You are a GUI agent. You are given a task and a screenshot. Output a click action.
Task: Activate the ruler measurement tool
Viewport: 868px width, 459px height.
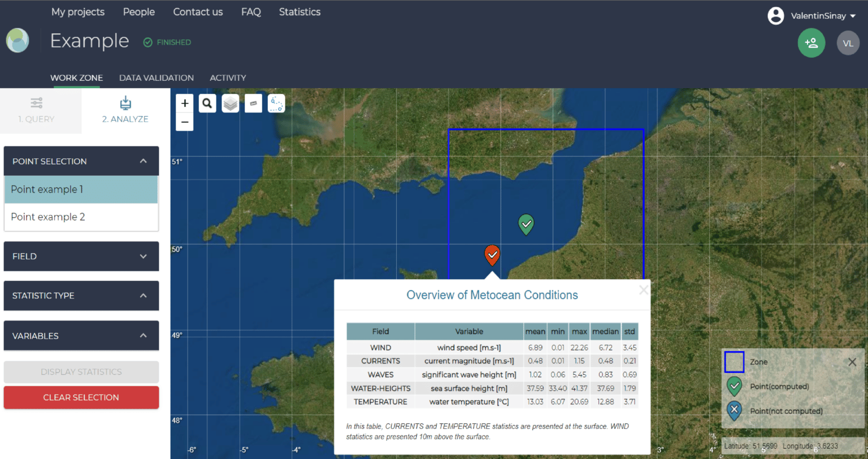click(253, 103)
